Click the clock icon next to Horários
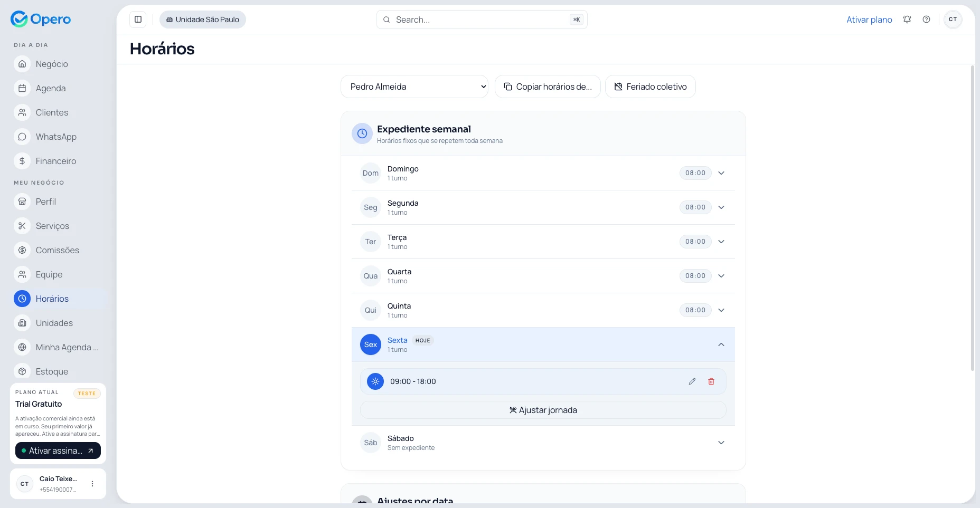The width and height of the screenshot is (980, 508). click(x=22, y=299)
